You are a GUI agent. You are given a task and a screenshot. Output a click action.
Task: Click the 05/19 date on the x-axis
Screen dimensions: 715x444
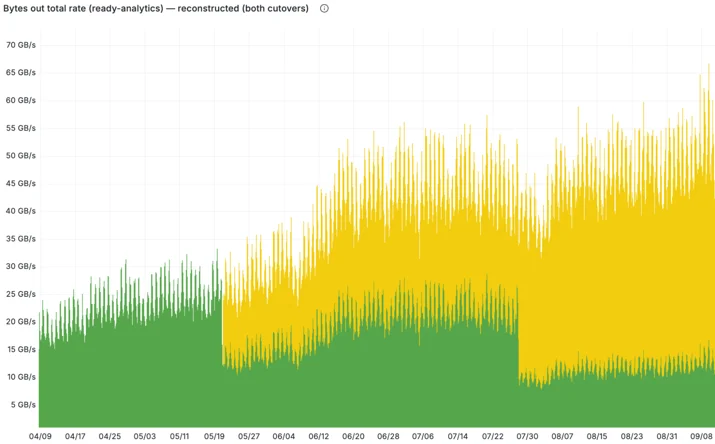[x=214, y=436]
